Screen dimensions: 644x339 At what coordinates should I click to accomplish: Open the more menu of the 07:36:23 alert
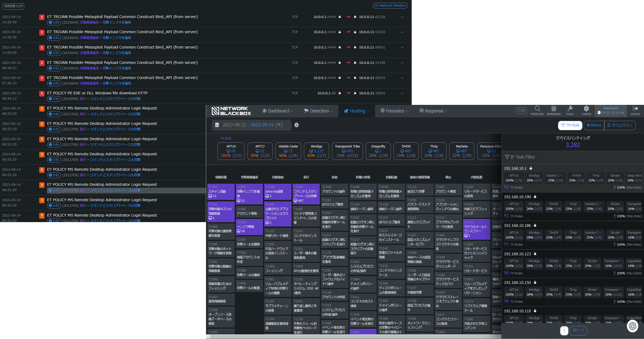[402, 78]
